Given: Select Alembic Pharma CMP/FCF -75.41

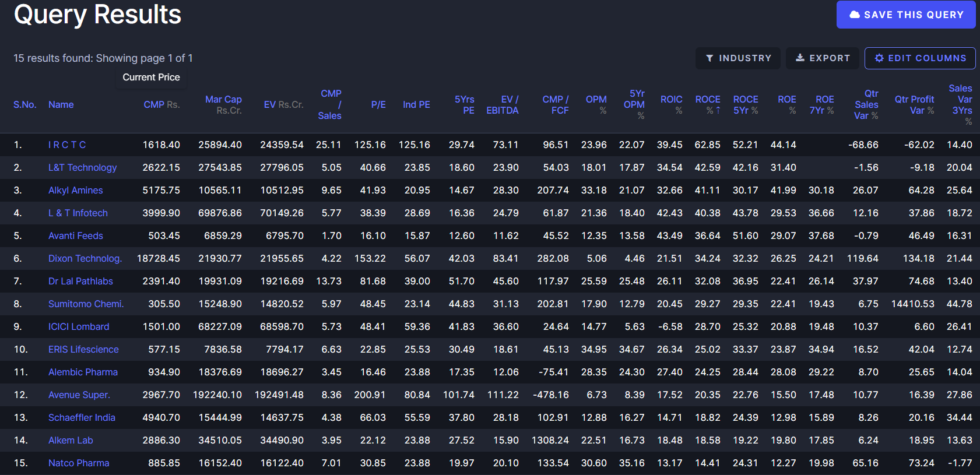Looking at the screenshot, I should (x=554, y=372).
